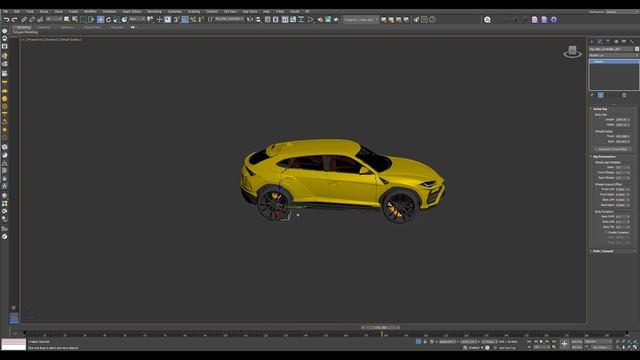Click the Mirror tool icon
Viewport: 640px width, 360px height.
coord(250,20)
